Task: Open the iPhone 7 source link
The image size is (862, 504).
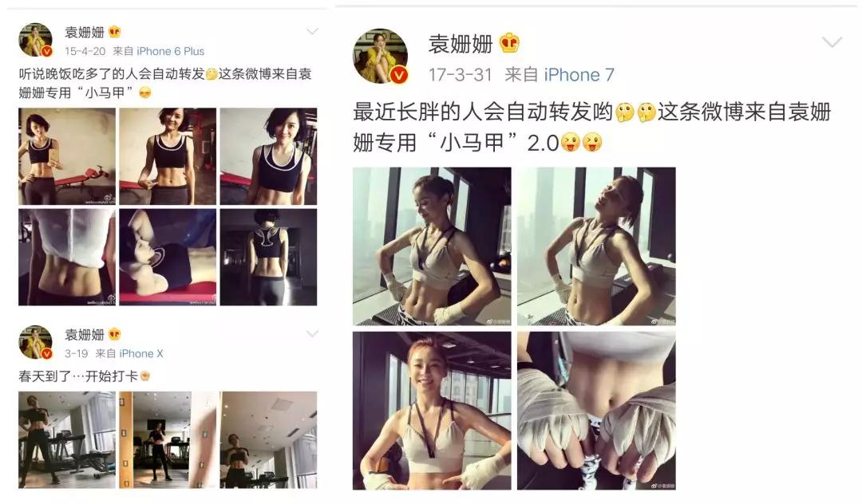Action: click(x=579, y=75)
